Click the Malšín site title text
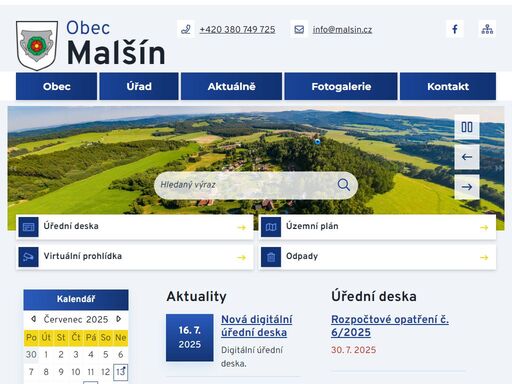 pyautogui.click(x=116, y=53)
